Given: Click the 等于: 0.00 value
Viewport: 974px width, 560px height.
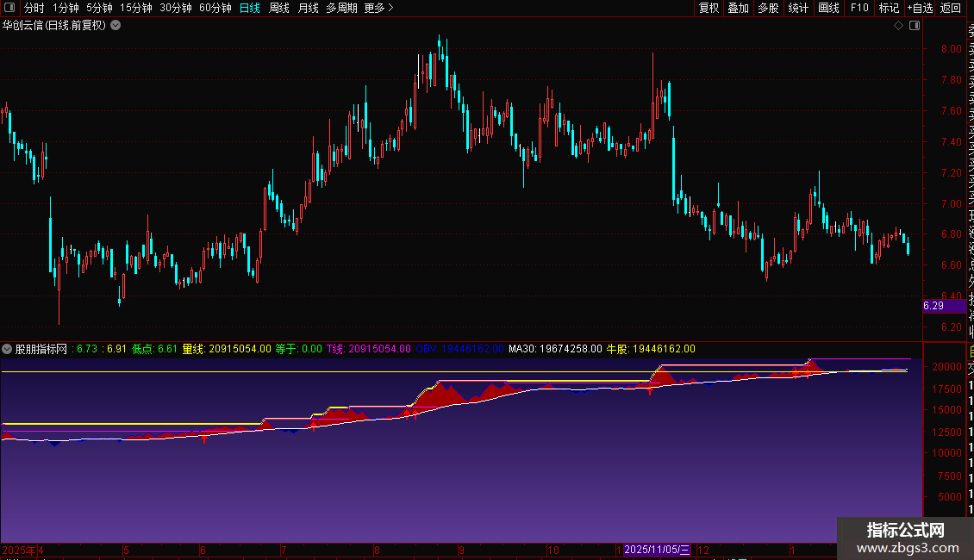Looking at the screenshot, I should [x=299, y=349].
